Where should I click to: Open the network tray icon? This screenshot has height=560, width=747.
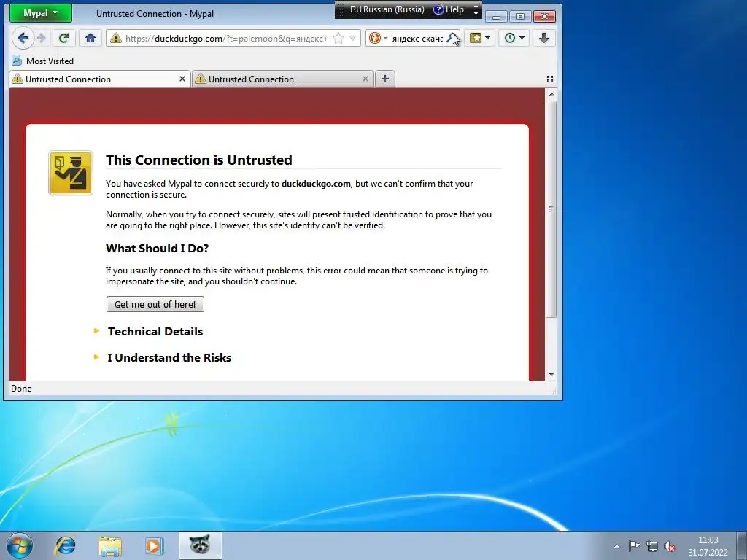point(651,546)
